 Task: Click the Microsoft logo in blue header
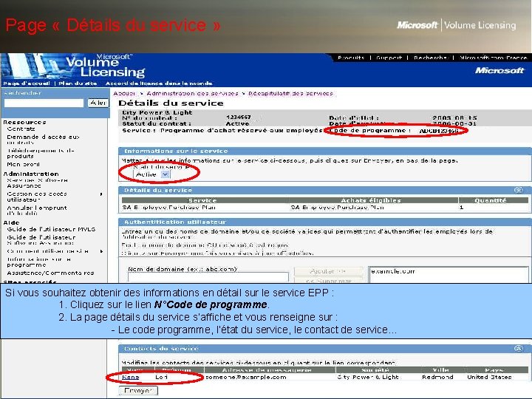499,70
